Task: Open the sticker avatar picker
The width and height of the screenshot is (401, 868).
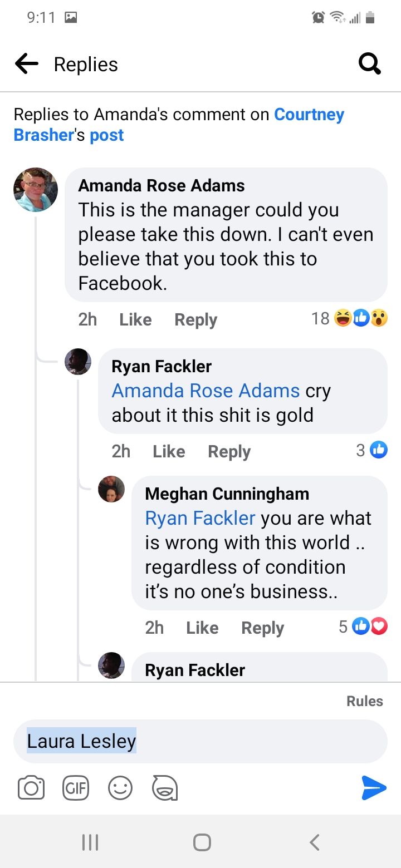Action: pyautogui.click(x=165, y=788)
